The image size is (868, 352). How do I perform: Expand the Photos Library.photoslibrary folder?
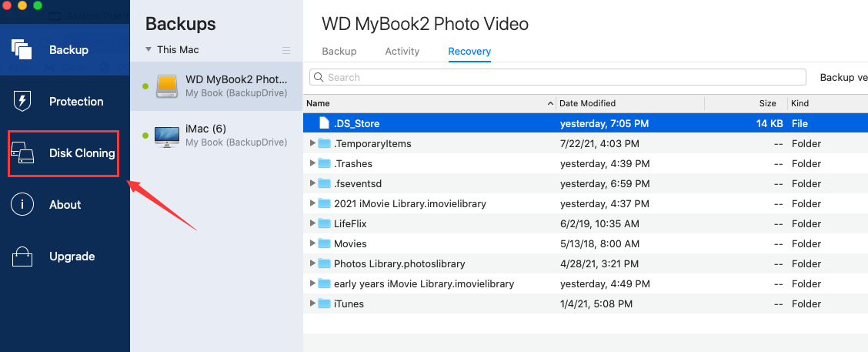point(312,263)
